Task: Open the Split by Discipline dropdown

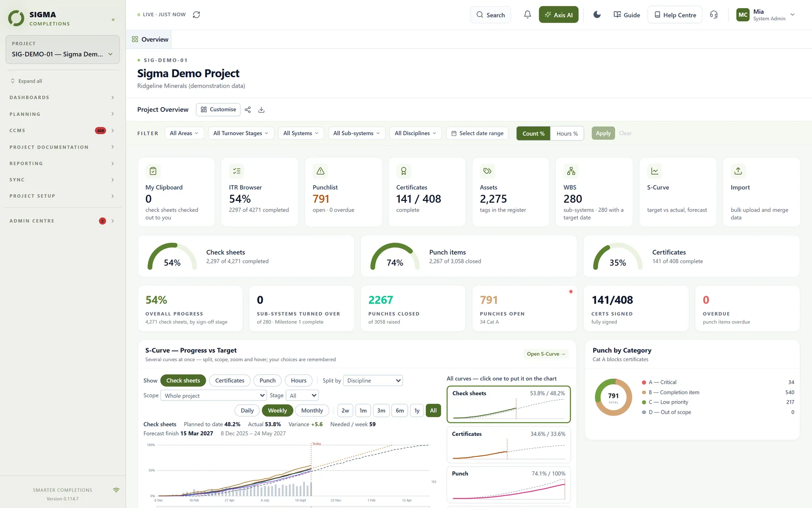Action: pos(373,381)
